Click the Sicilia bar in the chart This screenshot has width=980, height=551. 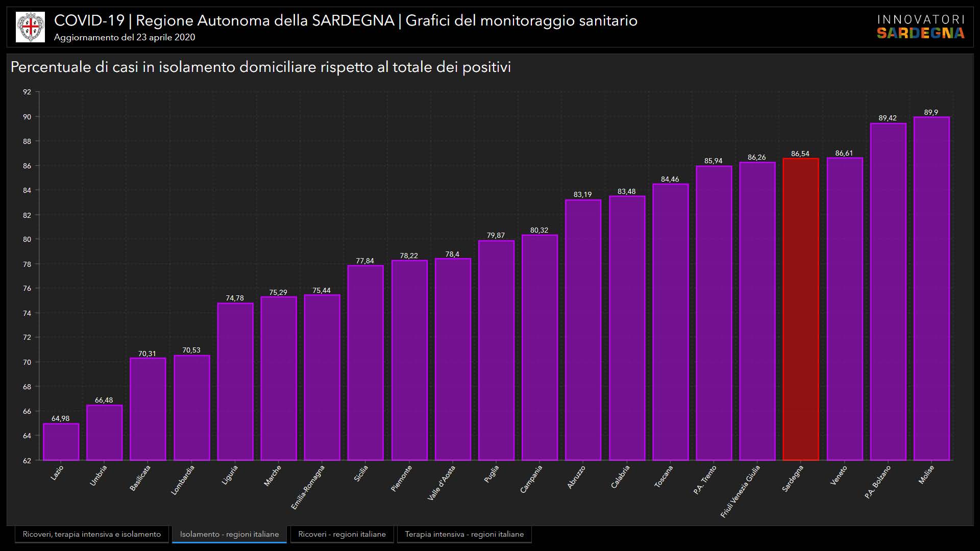365,363
